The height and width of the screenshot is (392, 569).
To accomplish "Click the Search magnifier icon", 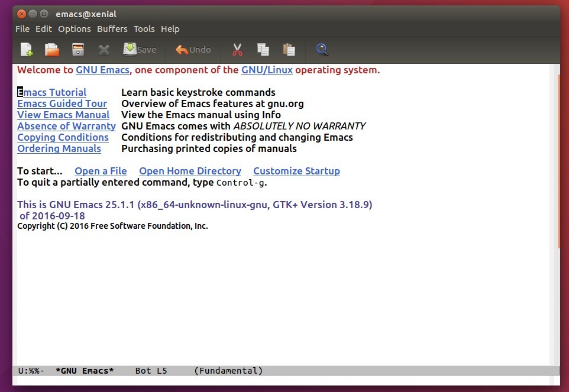I will (322, 49).
